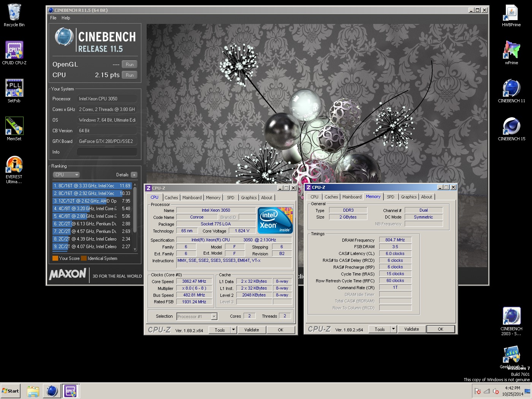Click the orange Your Score swatch
The image size is (532, 399).
point(55,258)
